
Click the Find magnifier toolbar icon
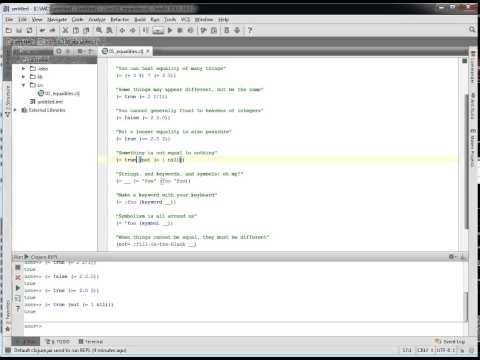click(99, 30)
